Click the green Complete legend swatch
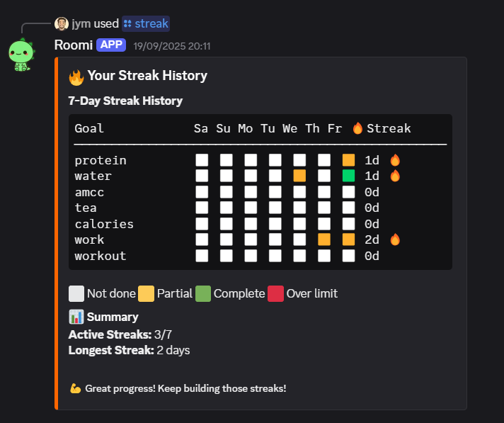The image size is (504, 423). click(203, 293)
